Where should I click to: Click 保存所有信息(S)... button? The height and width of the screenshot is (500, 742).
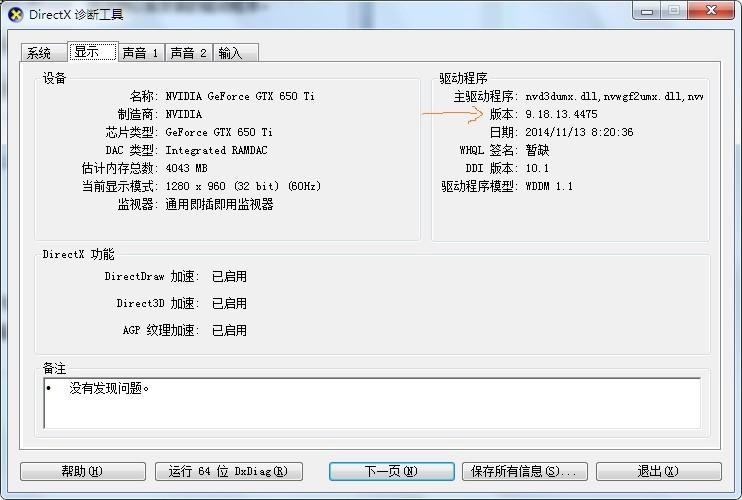click(x=525, y=471)
